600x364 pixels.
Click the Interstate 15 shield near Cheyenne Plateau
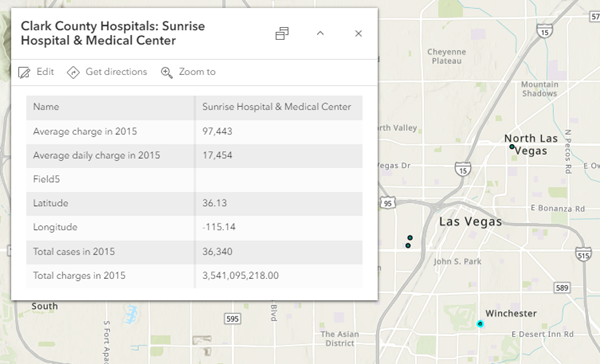[545, 31]
